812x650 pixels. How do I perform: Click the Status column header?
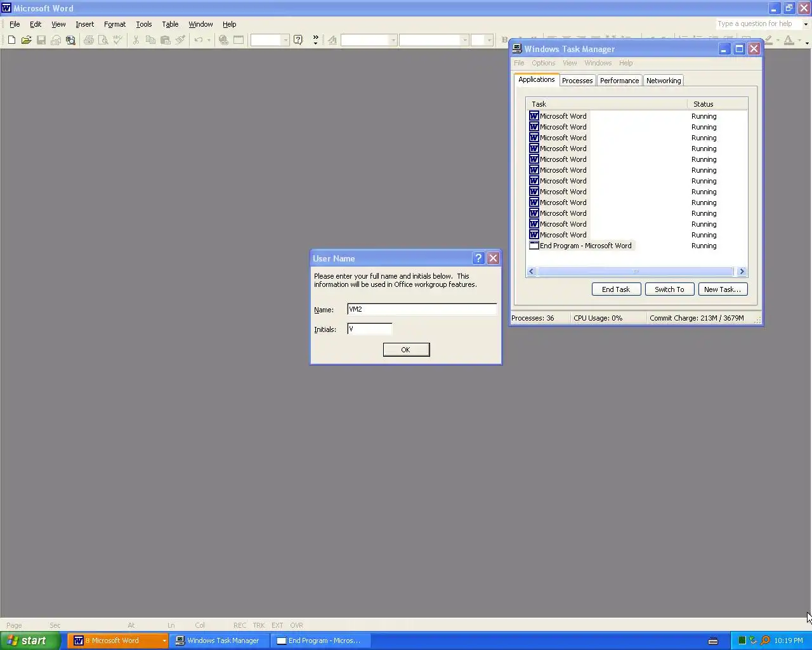tap(717, 104)
